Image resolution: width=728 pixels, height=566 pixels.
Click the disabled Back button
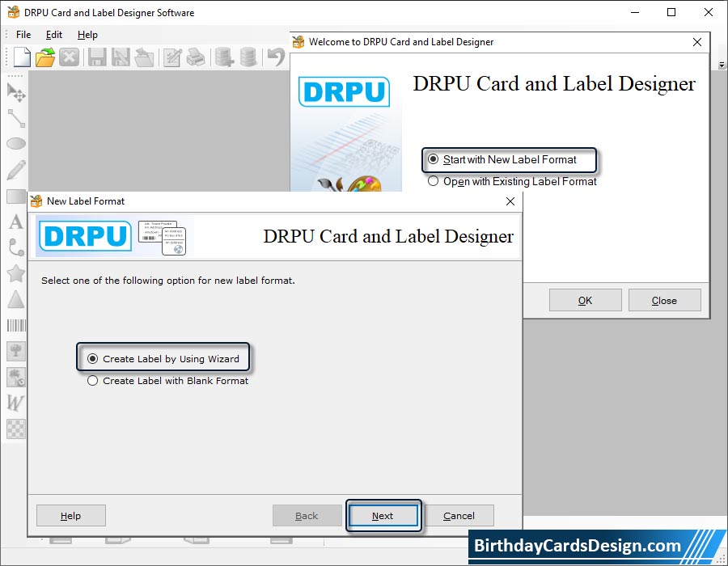[307, 515]
